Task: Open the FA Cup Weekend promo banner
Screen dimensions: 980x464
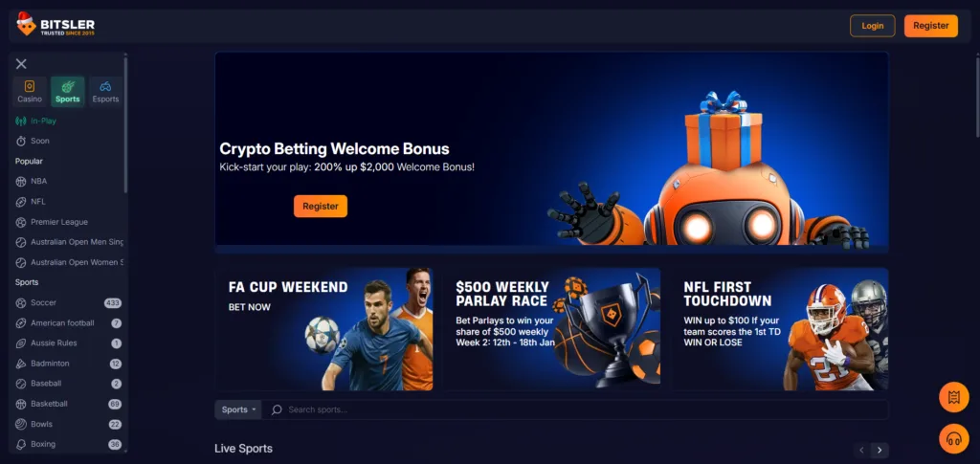Action: (x=323, y=329)
